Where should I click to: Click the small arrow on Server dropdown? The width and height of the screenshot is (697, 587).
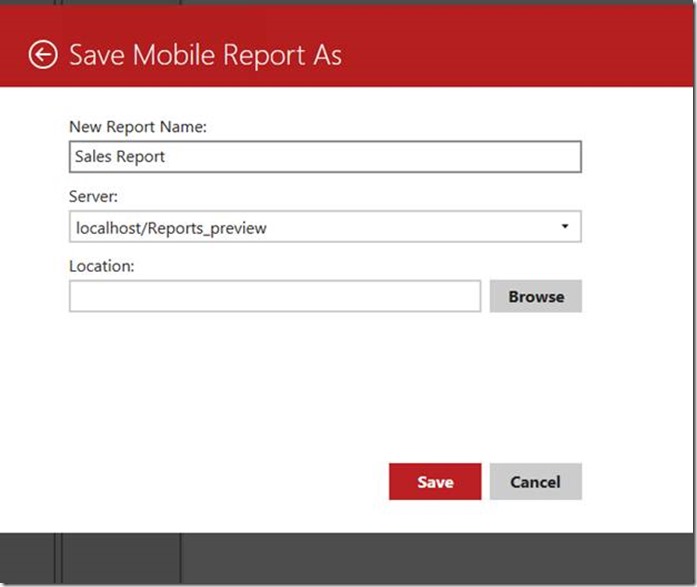click(x=564, y=227)
